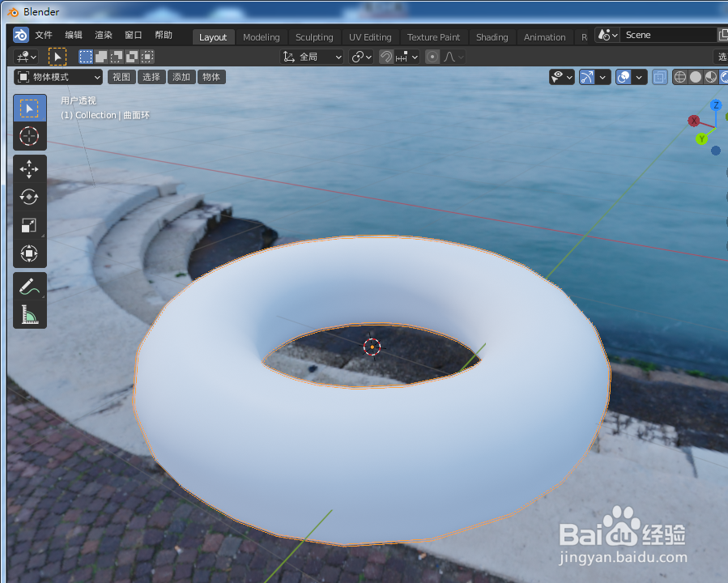Image resolution: width=728 pixels, height=583 pixels.
Task: Select the Move tool in the left toolbar
Action: click(x=29, y=168)
